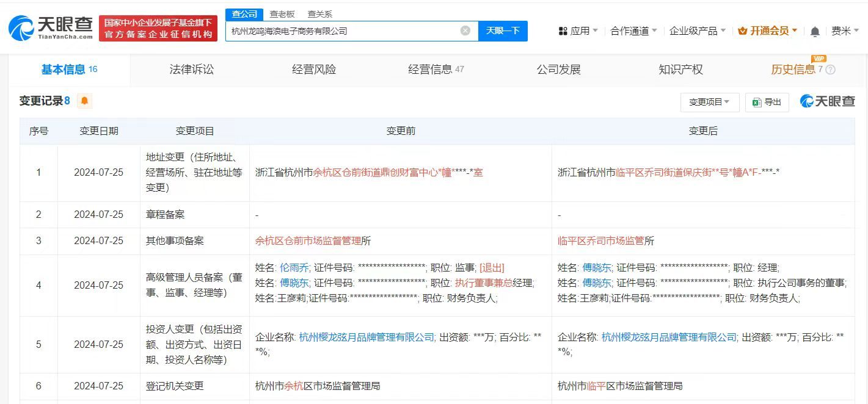The width and height of the screenshot is (868, 404).
Task: Click the grid icon beside 应用
Action: pos(563,30)
